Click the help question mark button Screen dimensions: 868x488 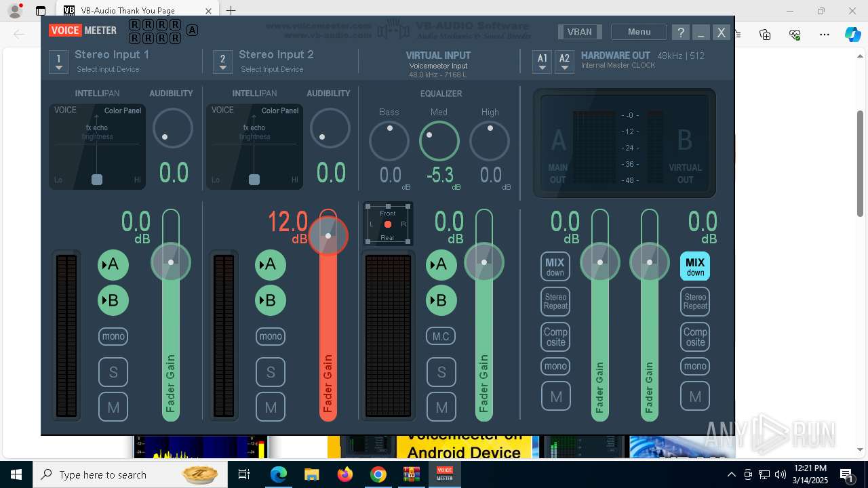pos(680,32)
